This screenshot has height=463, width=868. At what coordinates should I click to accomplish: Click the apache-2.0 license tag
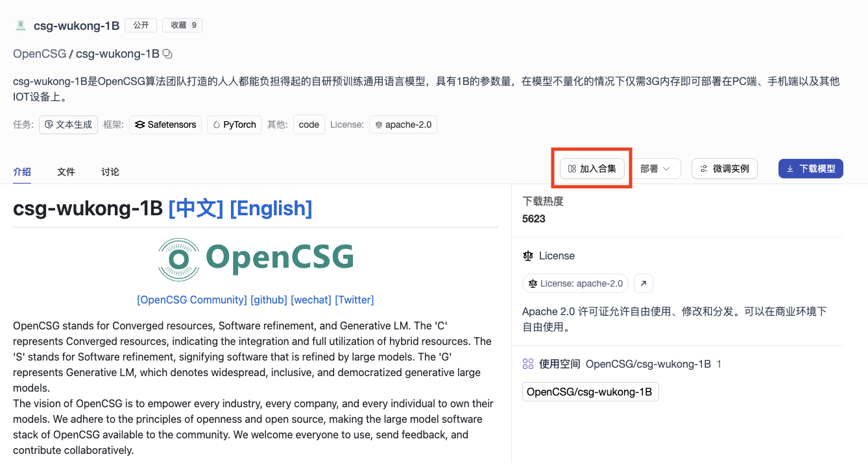pyautogui.click(x=403, y=125)
